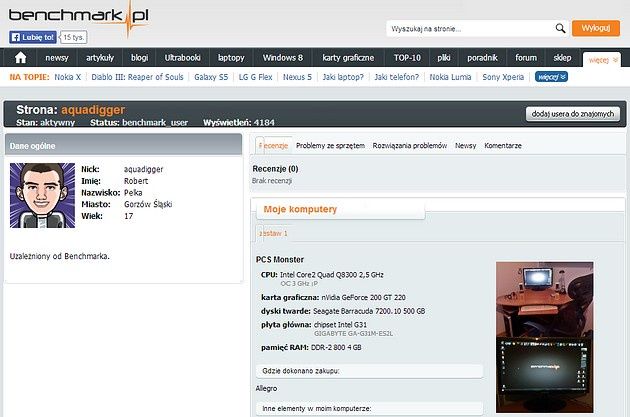Follow the Nexus 5 topic link
The width and height of the screenshot is (630, 417).
[x=297, y=77]
